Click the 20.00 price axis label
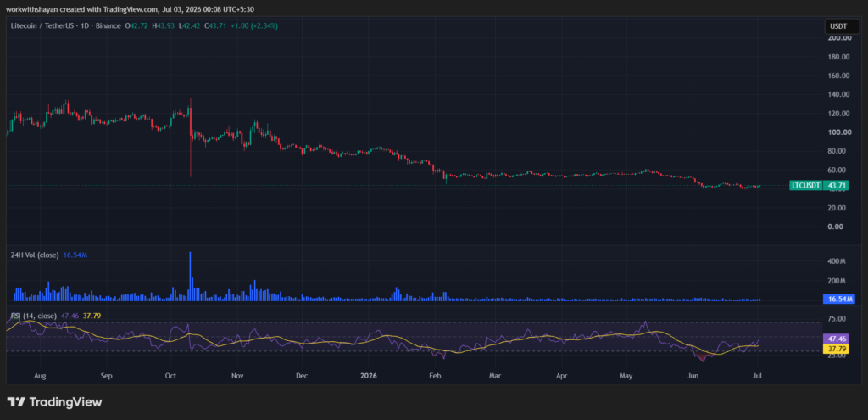This screenshot has height=420, width=868. [x=838, y=207]
